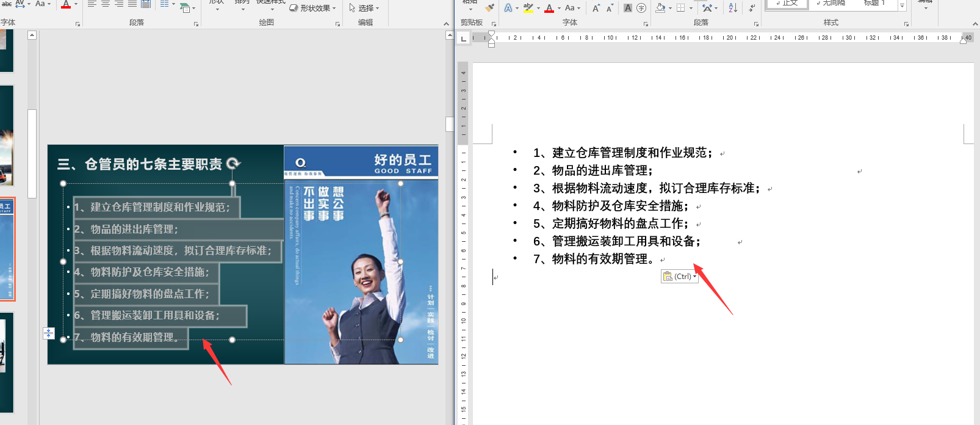Apply yellow text highlight in Word
Screen dimensions: 980x425
pos(528,8)
